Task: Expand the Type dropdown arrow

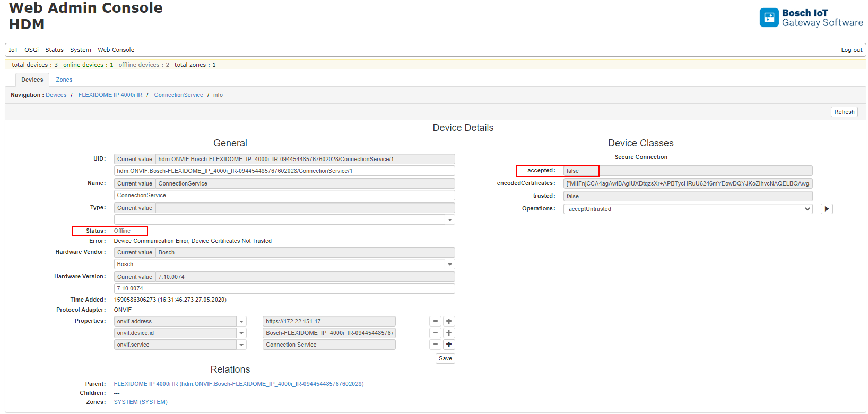Action: (450, 220)
